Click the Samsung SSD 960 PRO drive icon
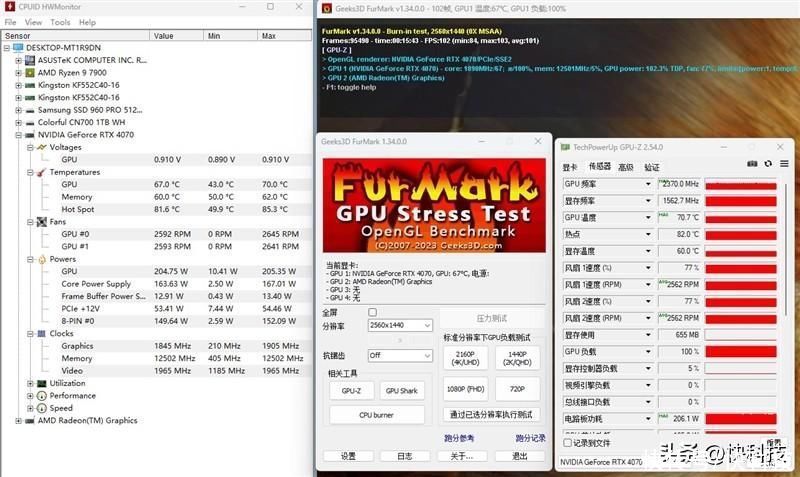This screenshot has height=477, width=800. click(x=30, y=110)
